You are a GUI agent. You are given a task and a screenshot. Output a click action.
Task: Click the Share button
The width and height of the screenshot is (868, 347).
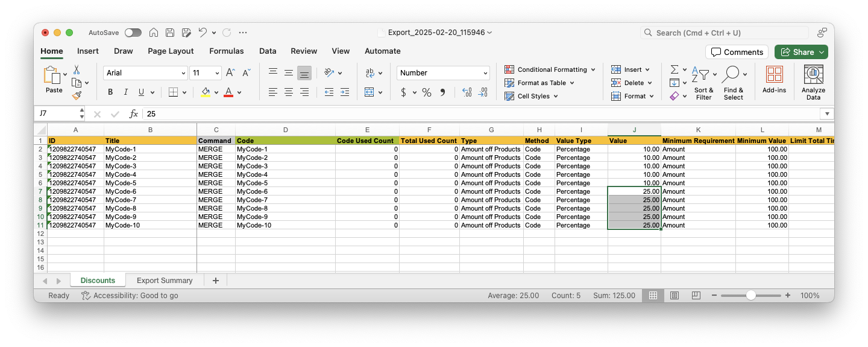pos(800,52)
